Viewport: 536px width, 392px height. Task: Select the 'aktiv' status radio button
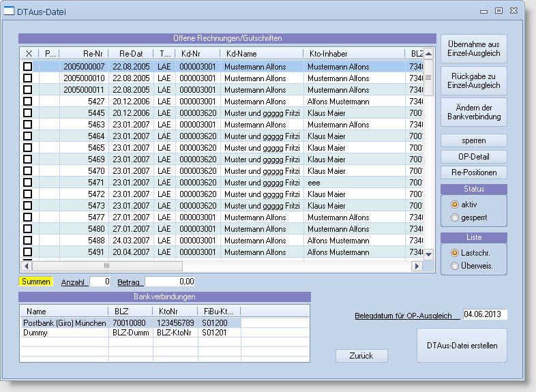[x=455, y=205]
